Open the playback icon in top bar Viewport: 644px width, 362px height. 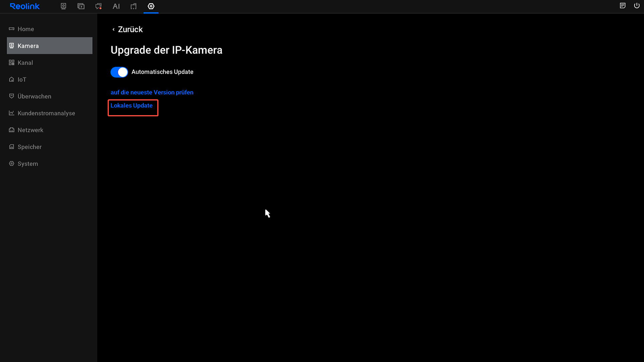point(81,6)
